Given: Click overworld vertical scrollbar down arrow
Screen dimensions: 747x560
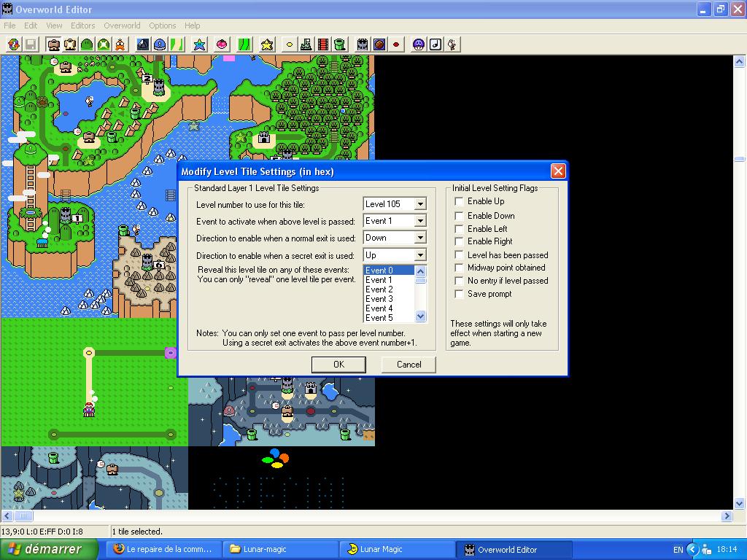Looking at the screenshot, I should [740, 504].
